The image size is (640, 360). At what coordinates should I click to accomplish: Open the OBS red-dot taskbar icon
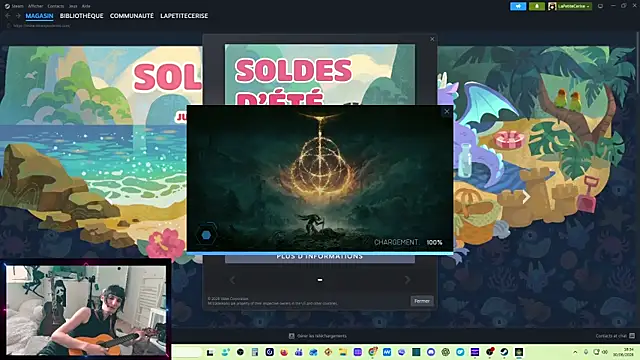click(489, 352)
